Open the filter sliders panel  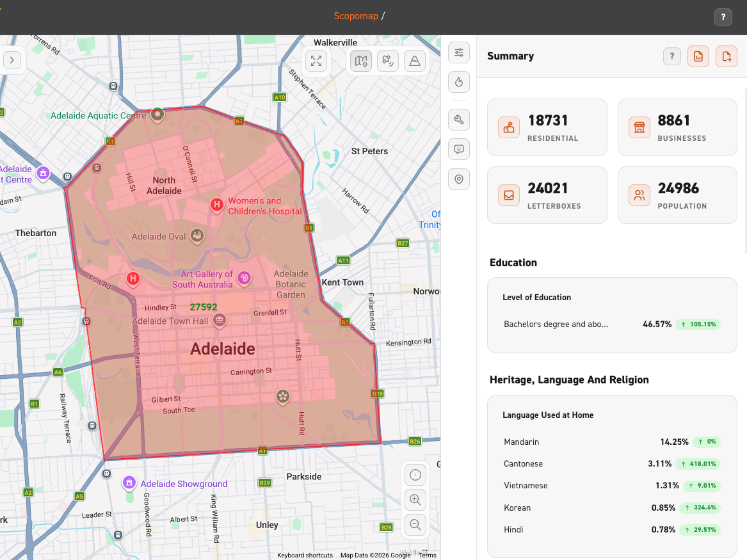[459, 52]
